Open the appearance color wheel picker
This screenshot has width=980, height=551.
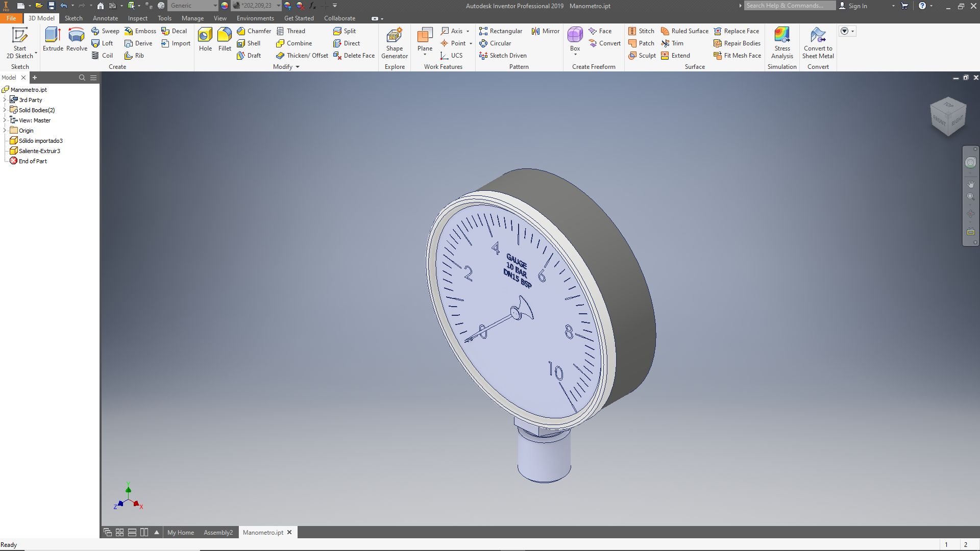[225, 6]
